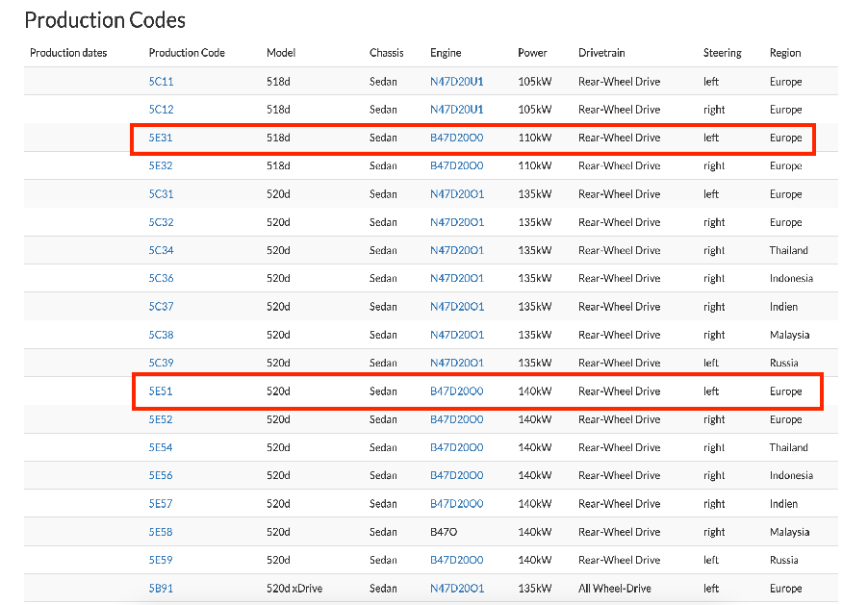868x605 pixels.
Task: Click the Production Codes heading
Action: [105, 19]
